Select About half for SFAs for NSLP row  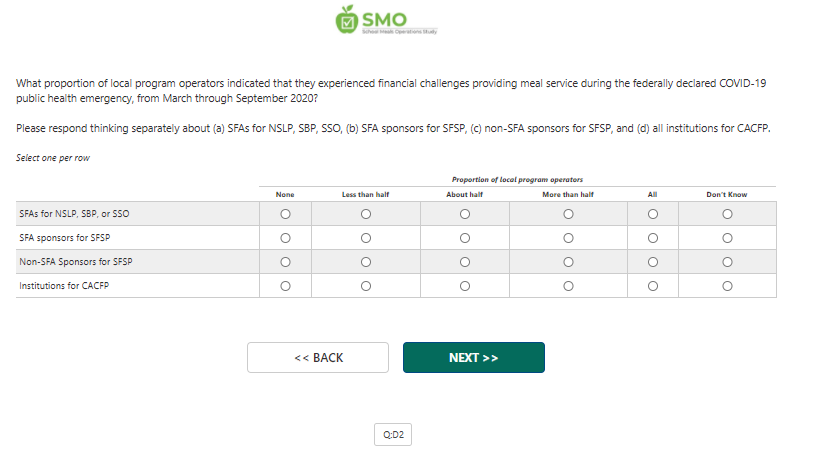[465, 214]
